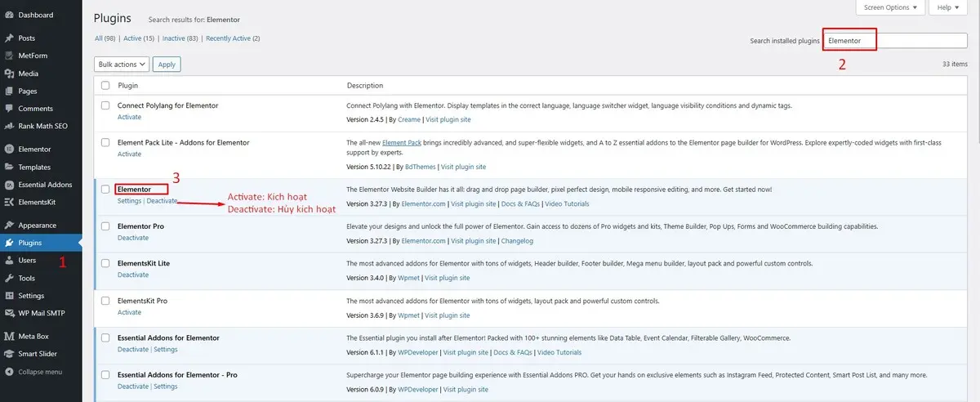
Task: Click the Settings sliders icon in sidebar
Action: [x=9, y=296]
